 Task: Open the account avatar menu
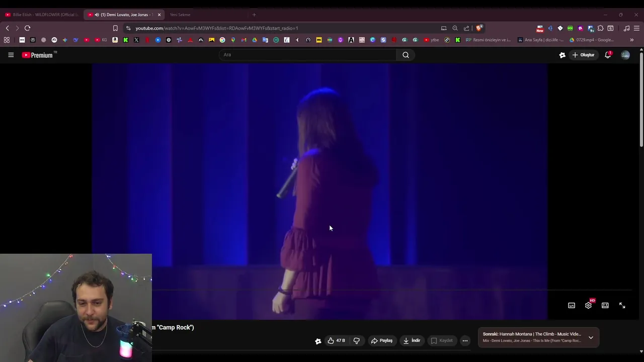(625, 55)
